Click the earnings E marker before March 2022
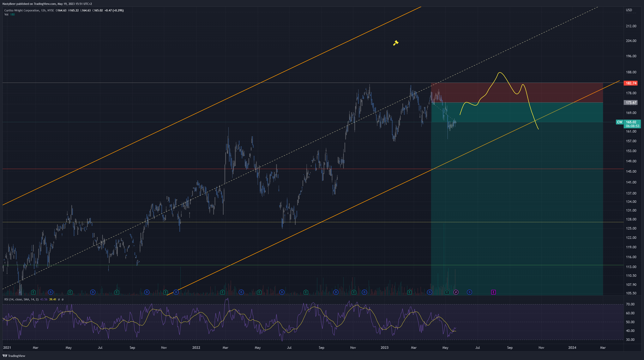Viewport: 644px width, 360px height. coord(222,292)
